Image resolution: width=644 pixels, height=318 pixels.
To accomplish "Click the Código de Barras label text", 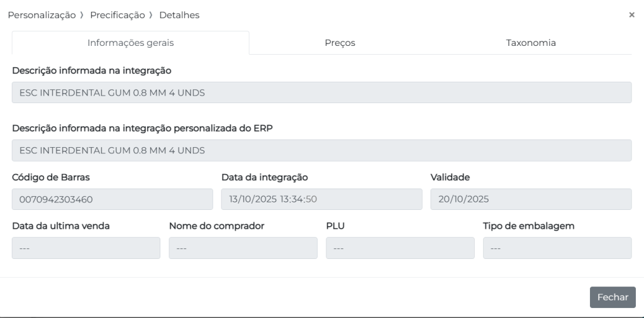I will (x=51, y=177).
